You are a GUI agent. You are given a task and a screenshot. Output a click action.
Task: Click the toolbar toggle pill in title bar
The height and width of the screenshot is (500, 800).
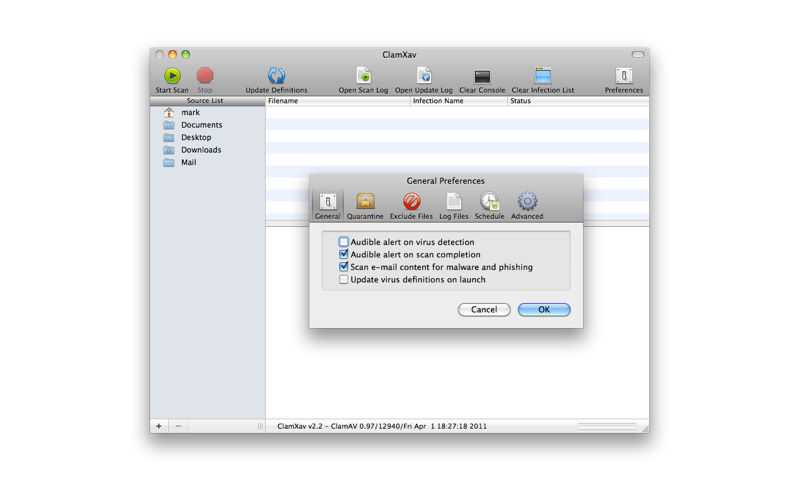click(638, 54)
